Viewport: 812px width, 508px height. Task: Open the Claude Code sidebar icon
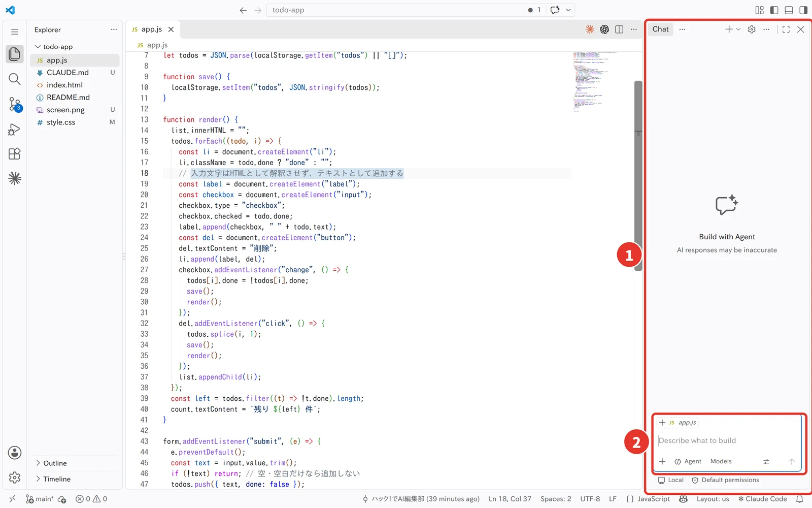(x=15, y=178)
